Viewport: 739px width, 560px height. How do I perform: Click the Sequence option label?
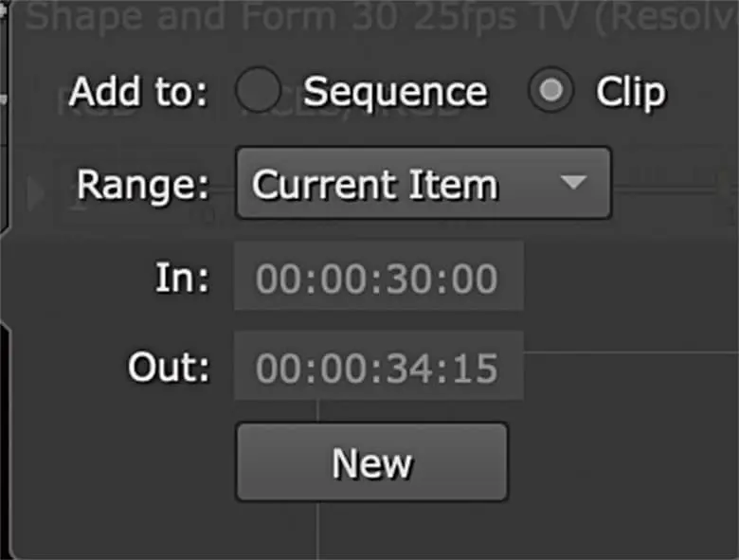(x=395, y=92)
